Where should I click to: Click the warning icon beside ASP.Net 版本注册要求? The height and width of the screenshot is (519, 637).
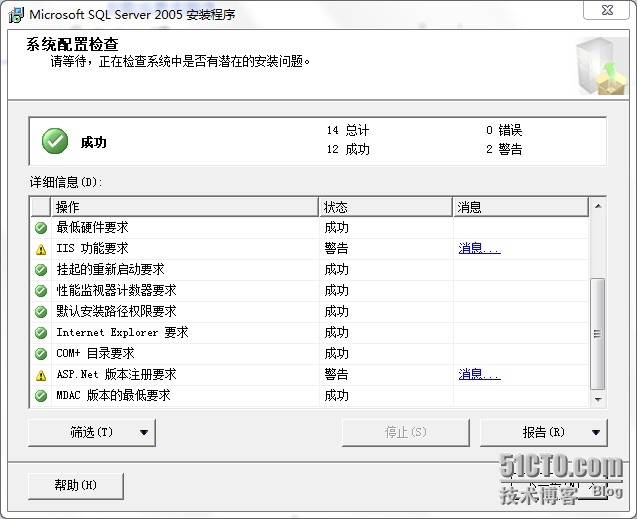[x=41, y=375]
